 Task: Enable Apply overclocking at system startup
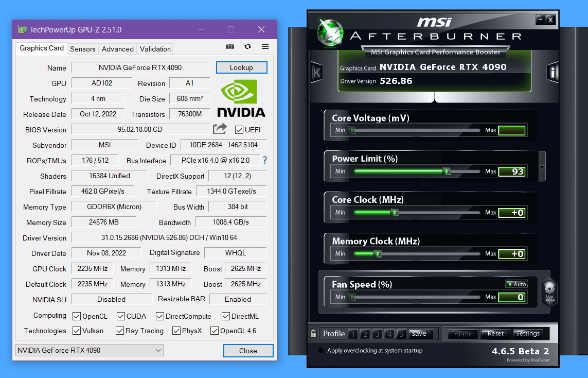[321, 351]
